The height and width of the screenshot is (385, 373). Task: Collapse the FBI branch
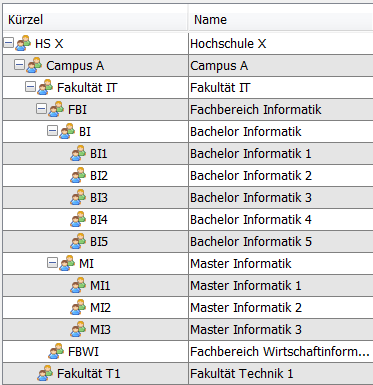(x=41, y=109)
